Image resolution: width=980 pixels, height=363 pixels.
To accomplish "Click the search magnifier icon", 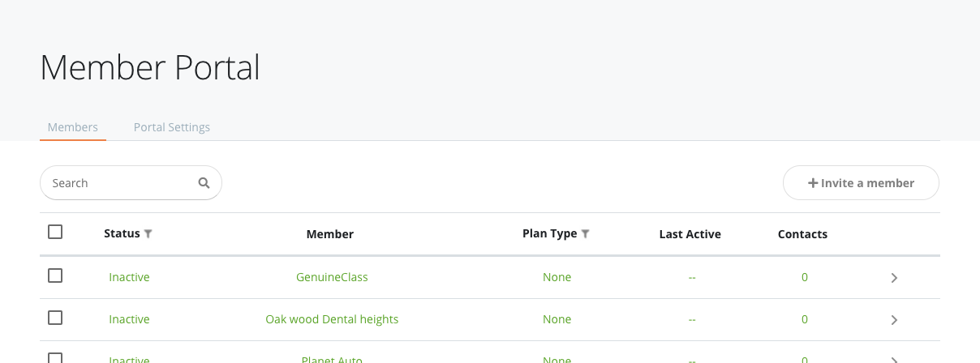I will 204,183.
